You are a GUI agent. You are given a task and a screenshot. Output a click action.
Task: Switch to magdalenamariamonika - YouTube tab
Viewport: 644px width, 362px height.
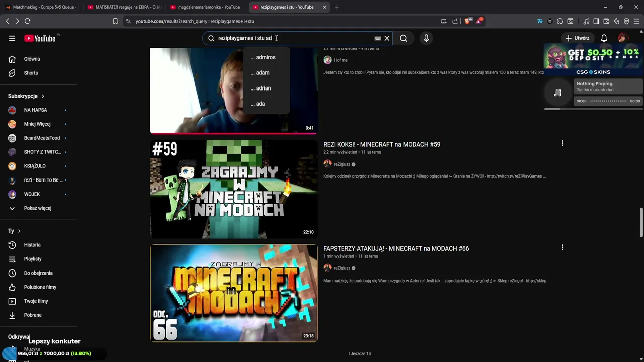[x=205, y=7]
